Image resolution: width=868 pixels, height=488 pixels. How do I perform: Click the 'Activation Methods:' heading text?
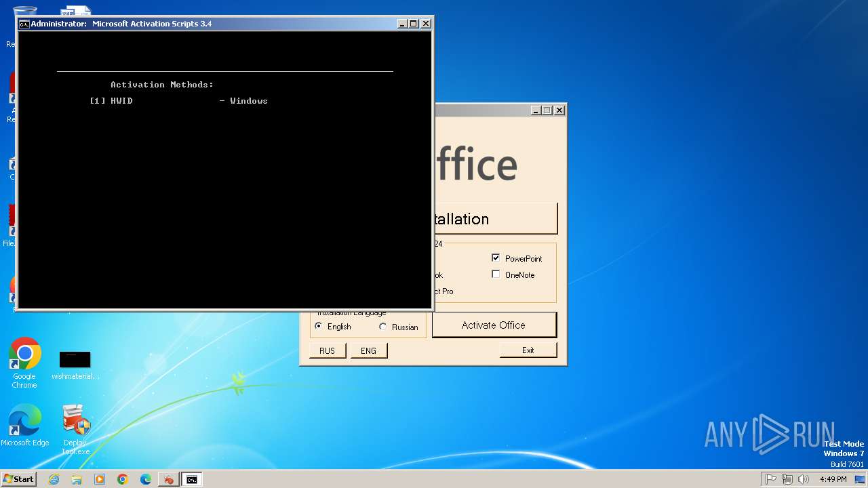pyautogui.click(x=162, y=85)
